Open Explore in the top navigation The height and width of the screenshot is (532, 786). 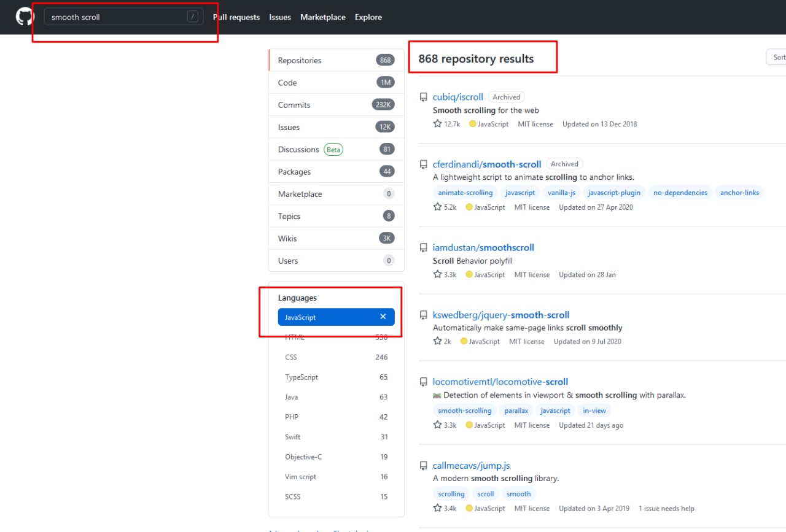pos(368,17)
